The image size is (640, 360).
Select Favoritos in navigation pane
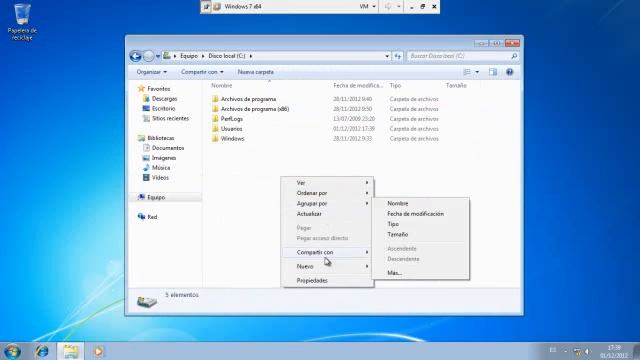[158, 89]
